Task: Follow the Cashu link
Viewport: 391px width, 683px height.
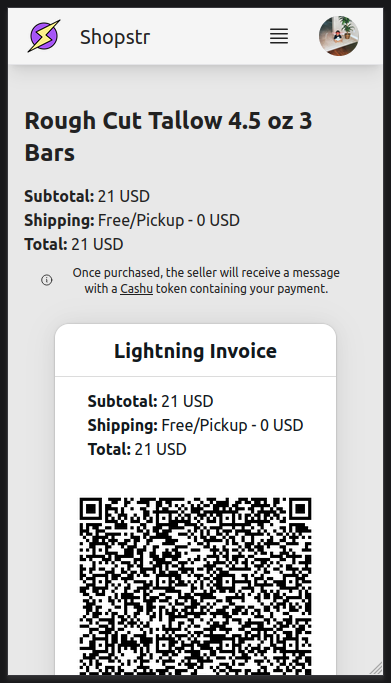Action: point(136,288)
